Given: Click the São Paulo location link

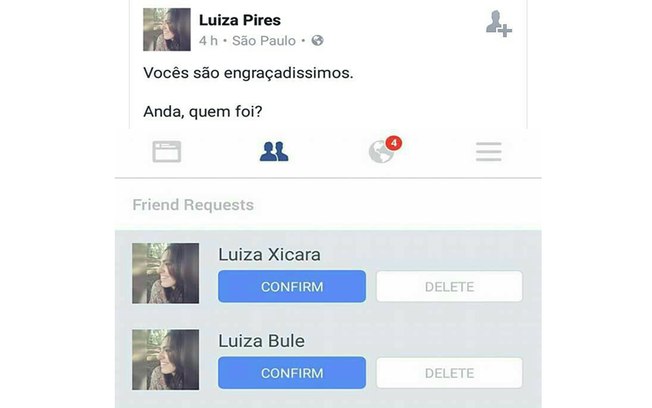Looking at the screenshot, I should tap(264, 41).
